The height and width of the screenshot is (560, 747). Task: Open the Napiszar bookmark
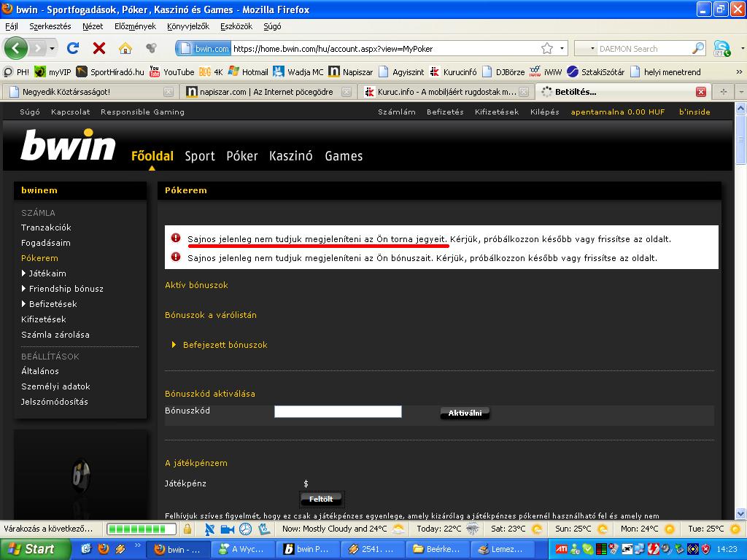point(351,72)
